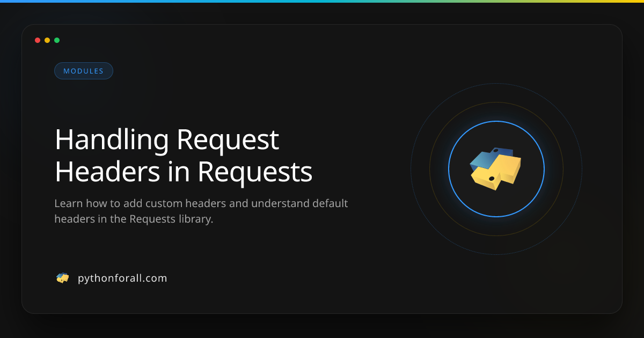
Task: Open the pythonforall.com site link
Action: 122,278
